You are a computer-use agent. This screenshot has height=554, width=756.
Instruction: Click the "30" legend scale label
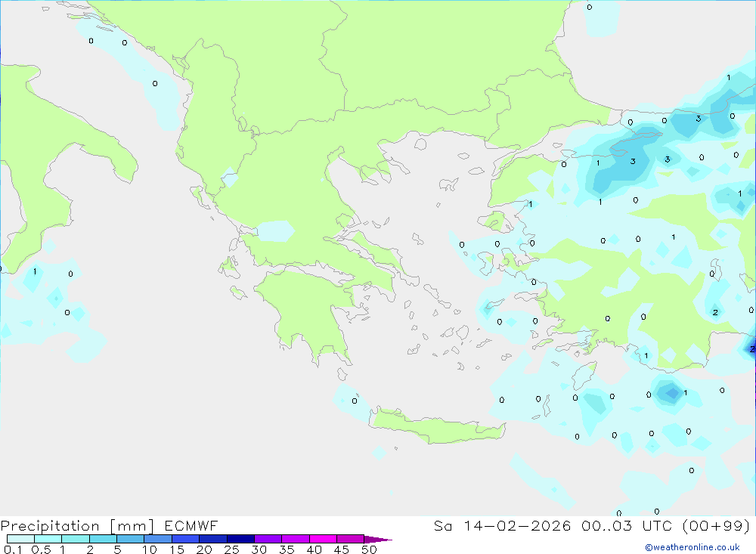tap(259, 549)
